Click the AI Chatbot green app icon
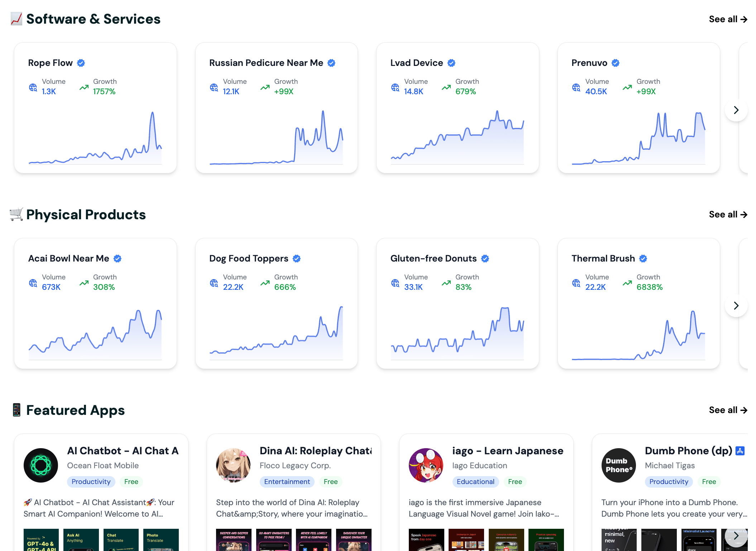This screenshot has height=551, width=756. pos(41,465)
